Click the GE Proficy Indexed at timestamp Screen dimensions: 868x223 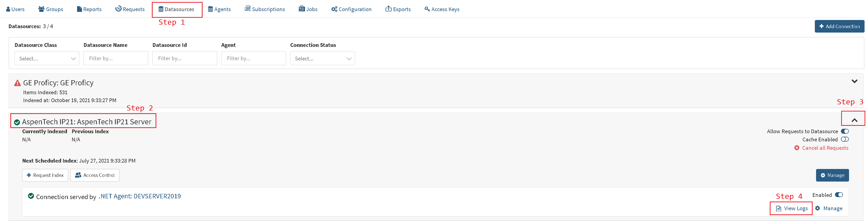69,100
